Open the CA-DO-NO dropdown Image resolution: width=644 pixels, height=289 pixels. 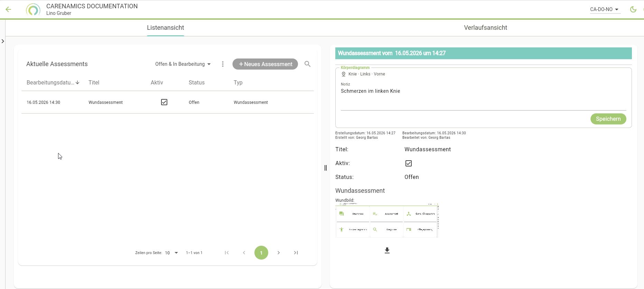pos(605,9)
